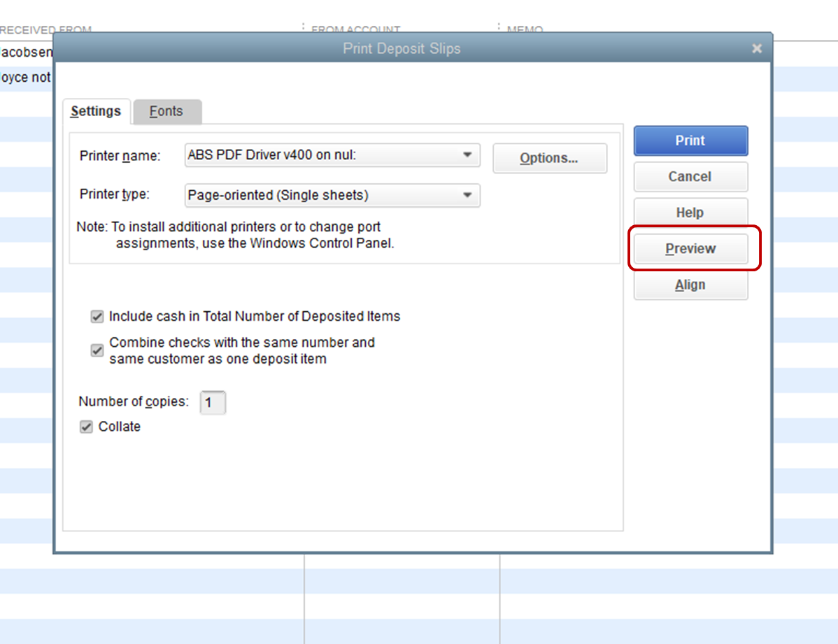Select the Settings tab
The image size is (838, 644).
pos(96,112)
